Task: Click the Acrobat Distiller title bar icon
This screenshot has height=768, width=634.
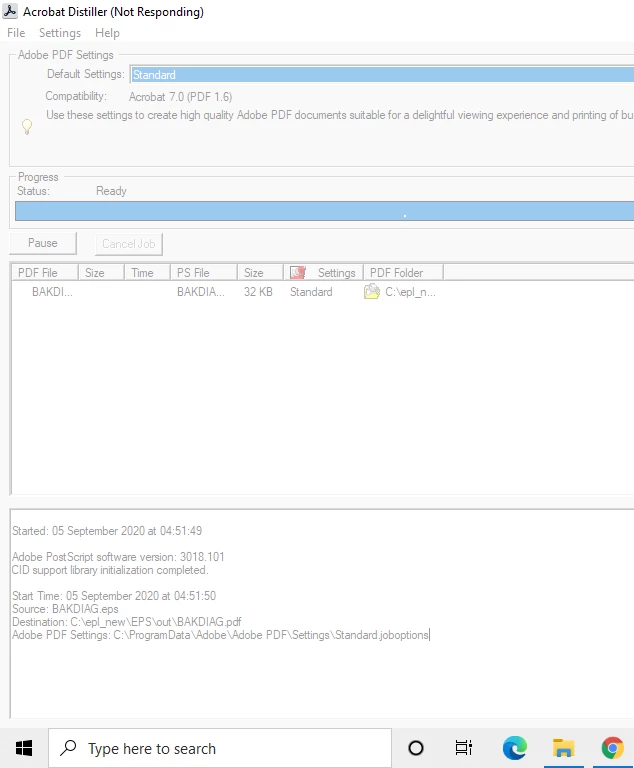Action: tap(10, 11)
